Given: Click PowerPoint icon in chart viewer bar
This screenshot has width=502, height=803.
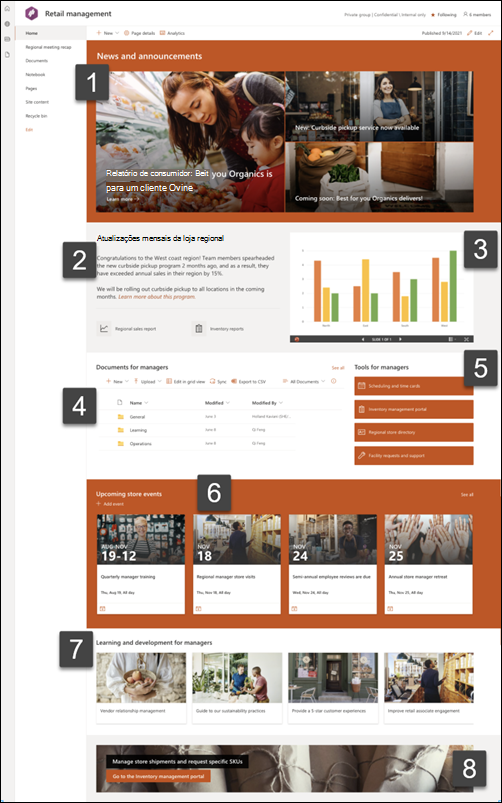Looking at the screenshot, I should pos(296,339).
